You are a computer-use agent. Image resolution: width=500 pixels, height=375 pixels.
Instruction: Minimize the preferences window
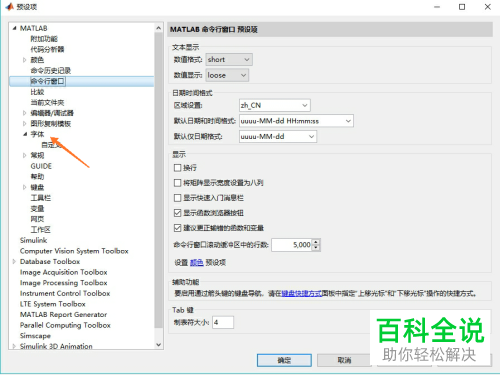(x=437, y=7)
